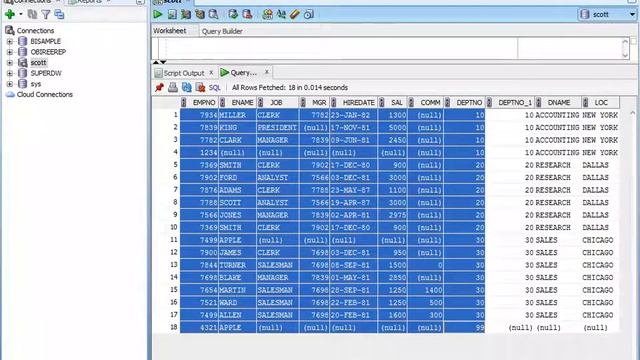Open the New Connection dropdown arrow
640x360 pixels.
21,14
